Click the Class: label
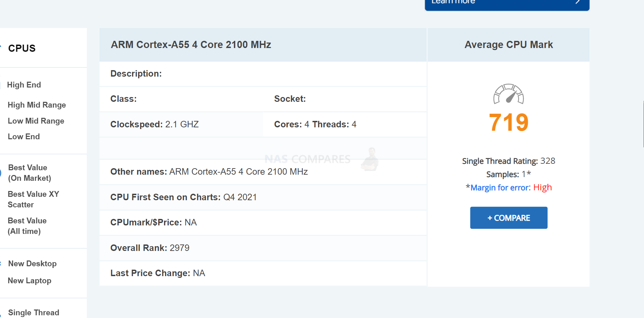The height and width of the screenshot is (318, 644). 123,99
